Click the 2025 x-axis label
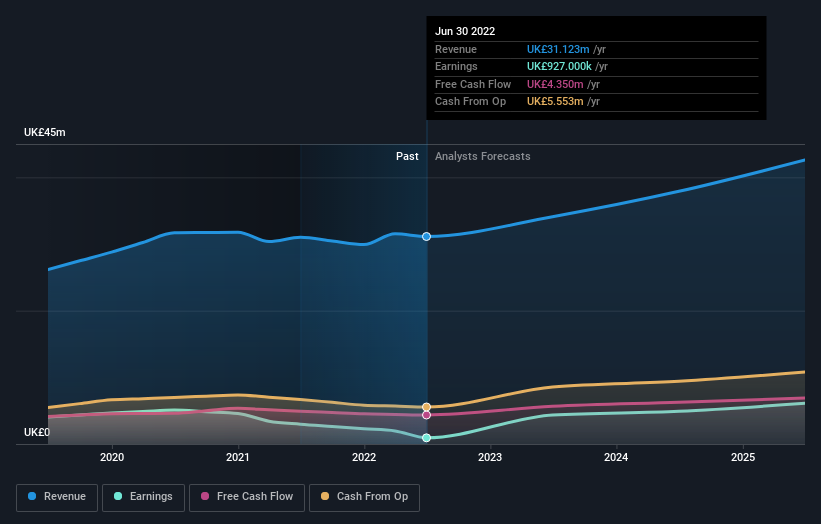Viewport: 821px width, 524px height. point(743,458)
